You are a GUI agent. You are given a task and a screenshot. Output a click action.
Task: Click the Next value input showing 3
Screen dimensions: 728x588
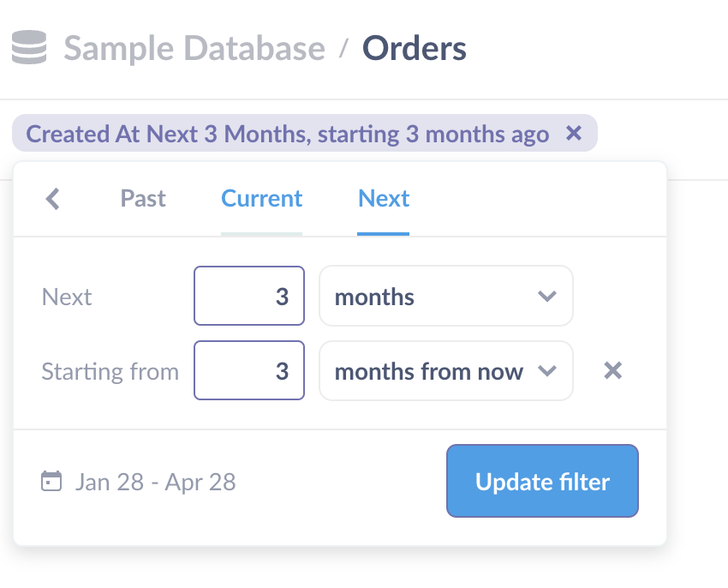249,296
